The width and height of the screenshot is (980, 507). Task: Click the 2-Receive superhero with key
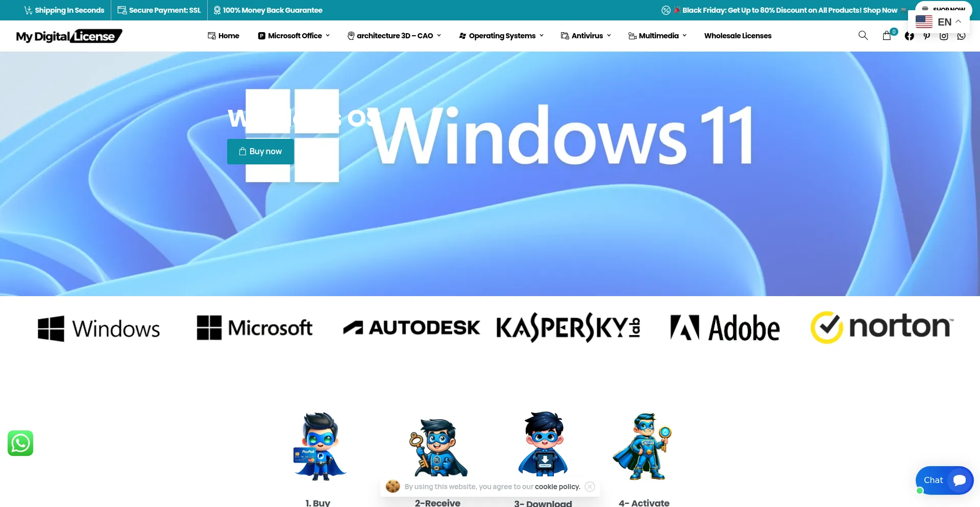438,448
